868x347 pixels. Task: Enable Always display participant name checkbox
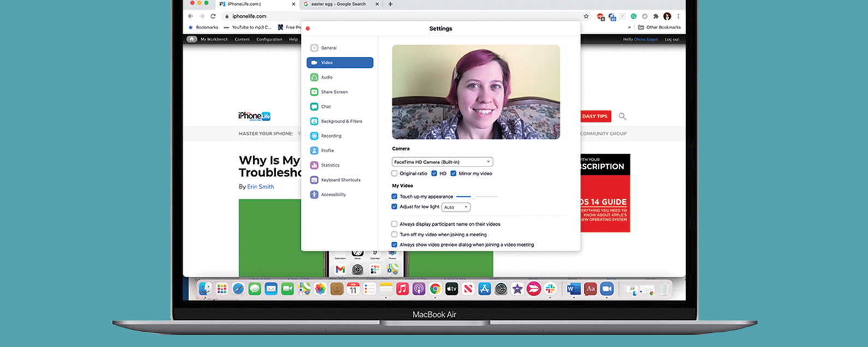[x=394, y=224]
